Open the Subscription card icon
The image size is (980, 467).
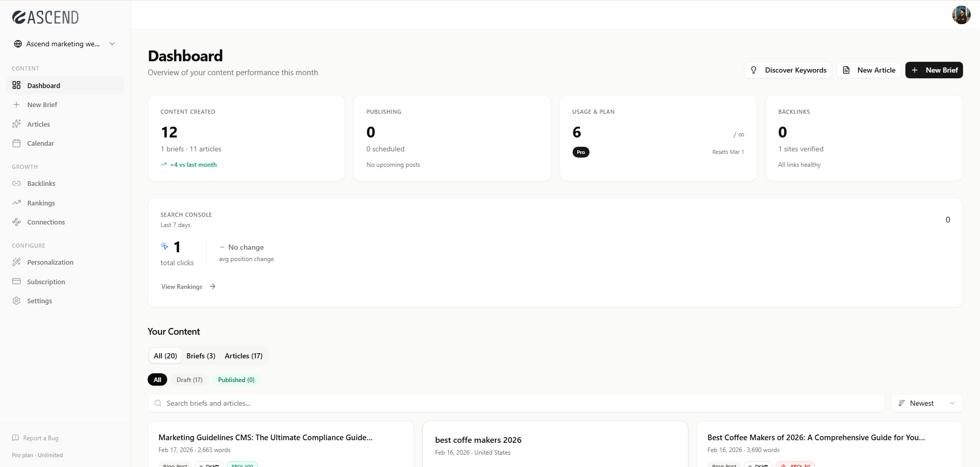pyautogui.click(x=16, y=282)
